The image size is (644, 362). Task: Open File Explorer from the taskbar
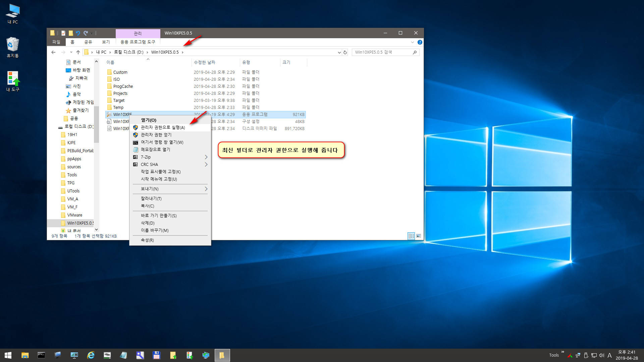[25, 355]
